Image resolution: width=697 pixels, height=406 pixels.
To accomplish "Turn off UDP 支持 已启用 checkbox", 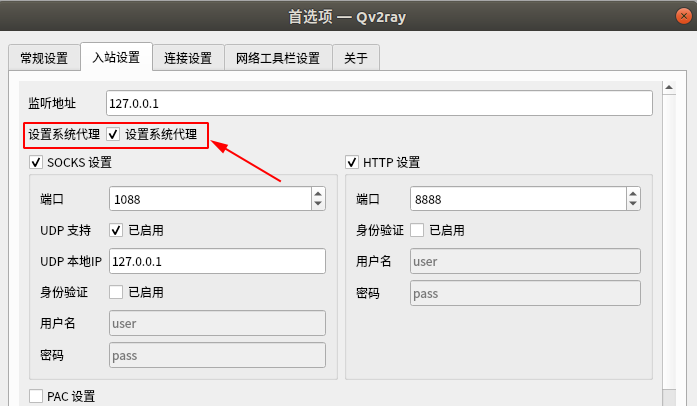I will (116, 230).
